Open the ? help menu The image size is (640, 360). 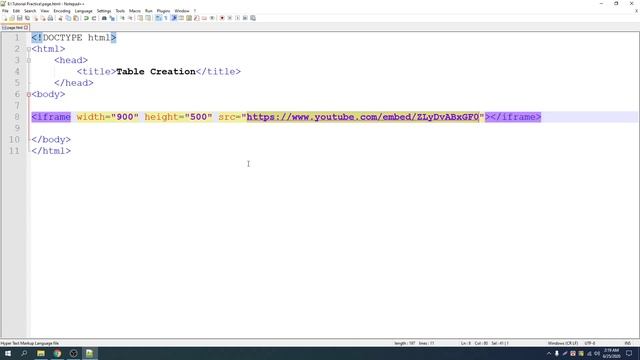tap(195, 11)
